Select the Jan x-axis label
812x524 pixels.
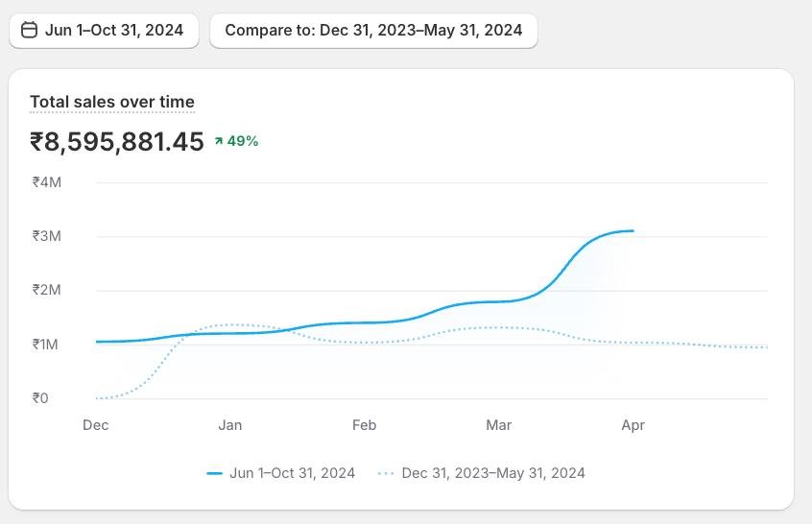(x=230, y=425)
